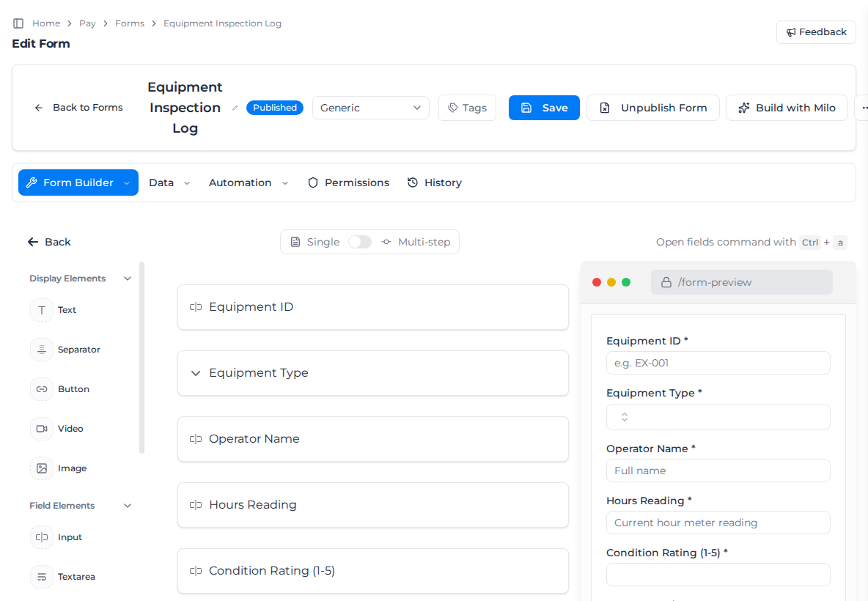The height and width of the screenshot is (601, 868).
Task: Click input icon on Hours Reading card
Action: [196, 505]
